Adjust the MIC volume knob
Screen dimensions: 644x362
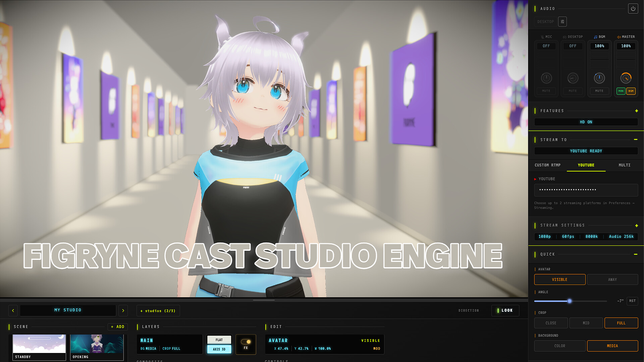(546, 78)
